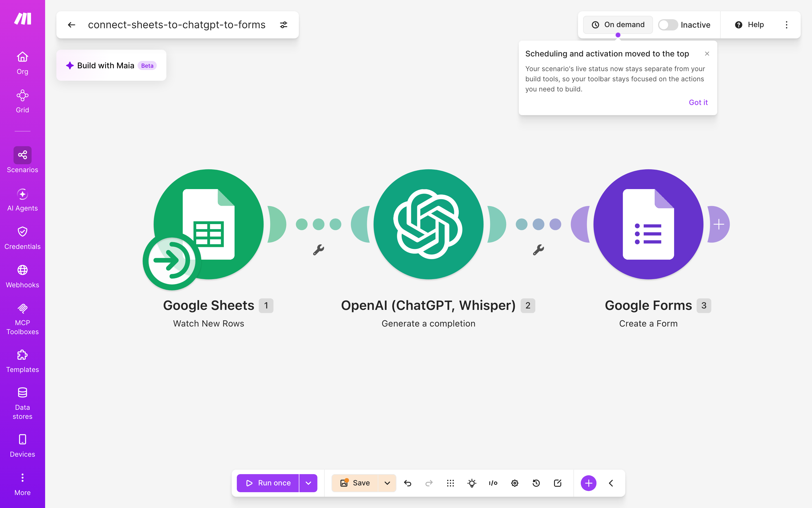Open wrench filter between OpenAI and Forms
812x508 pixels.
tap(538, 250)
